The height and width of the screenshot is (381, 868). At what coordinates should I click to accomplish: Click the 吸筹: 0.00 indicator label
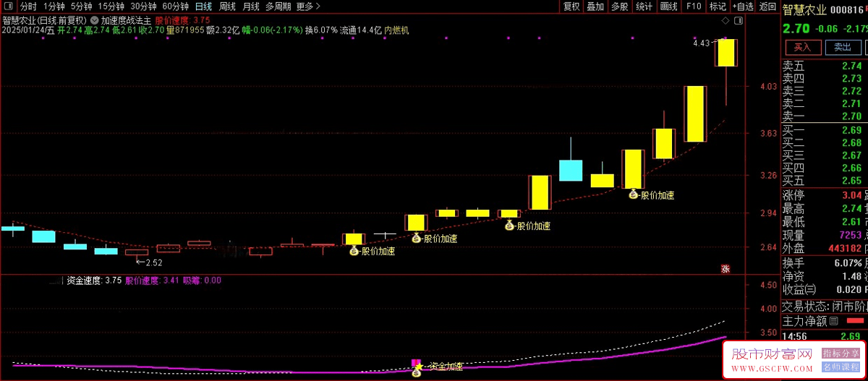click(x=202, y=281)
